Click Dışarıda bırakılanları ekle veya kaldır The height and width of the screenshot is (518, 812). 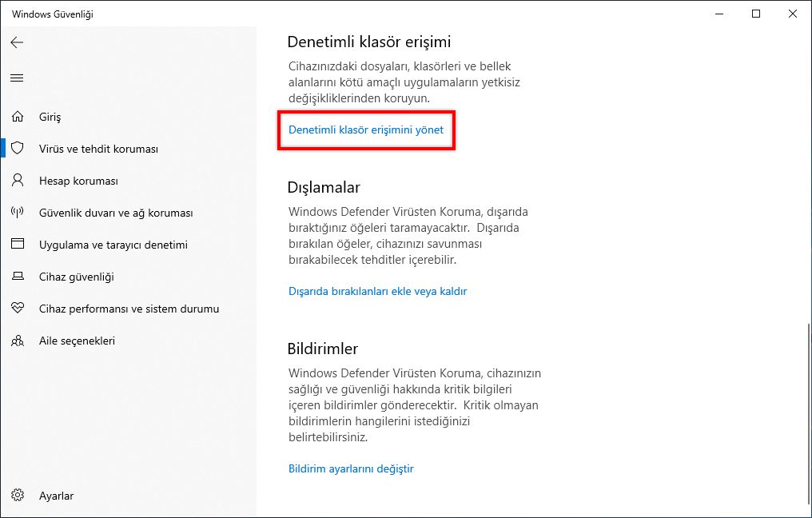(378, 291)
